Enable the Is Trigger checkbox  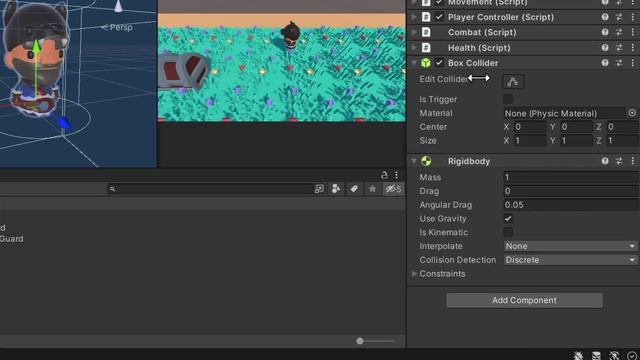(508, 99)
